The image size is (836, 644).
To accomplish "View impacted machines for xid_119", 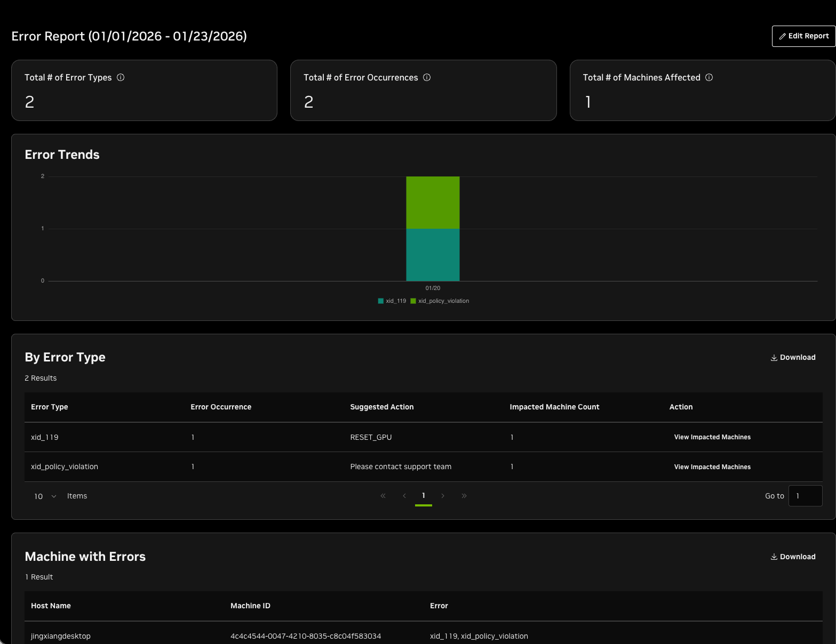I will [712, 437].
